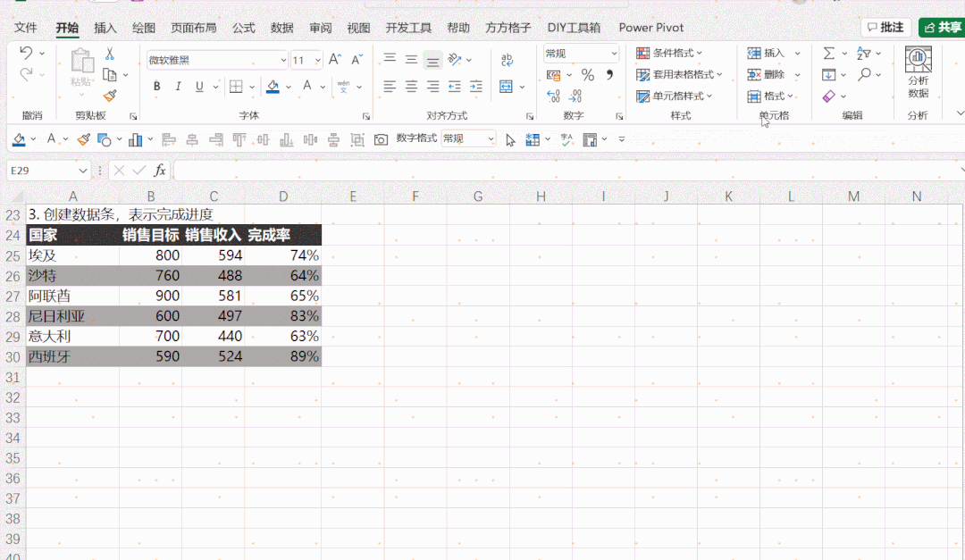Open the number format dropdown 常规 in ribbon

tap(614, 54)
